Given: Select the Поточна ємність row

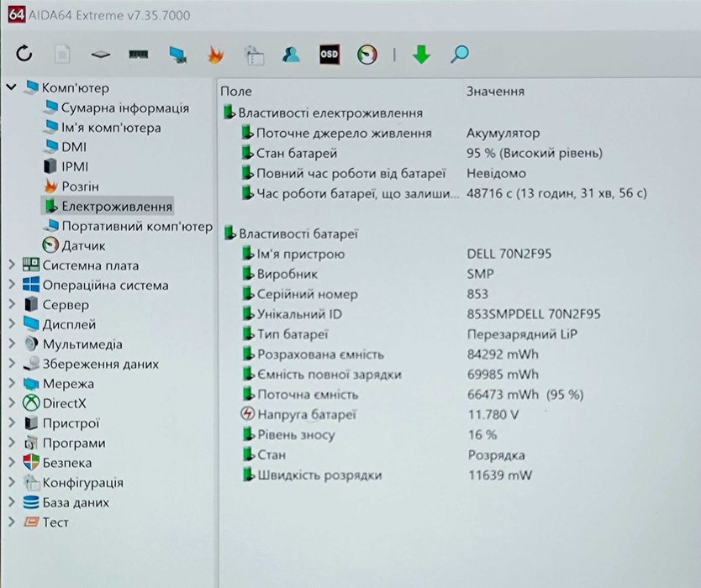Looking at the screenshot, I should pos(299,395).
